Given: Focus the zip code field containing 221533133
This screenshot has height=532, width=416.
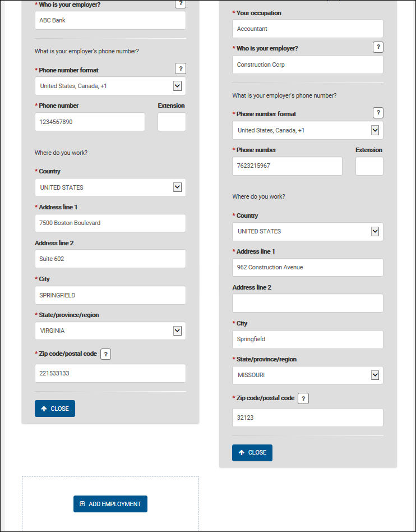Looking at the screenshot, I should coord(110,373).
